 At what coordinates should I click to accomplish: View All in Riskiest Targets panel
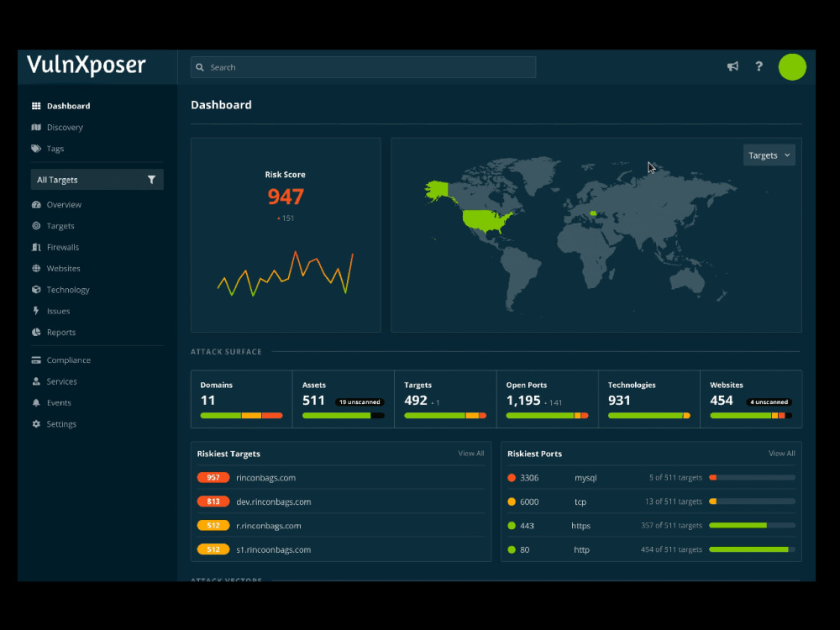coord(471,454)
